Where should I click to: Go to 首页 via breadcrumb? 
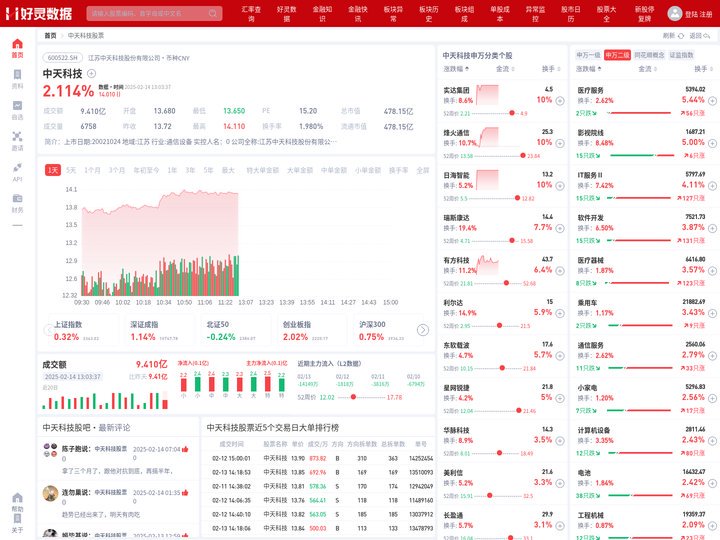(x=50, y=35)
